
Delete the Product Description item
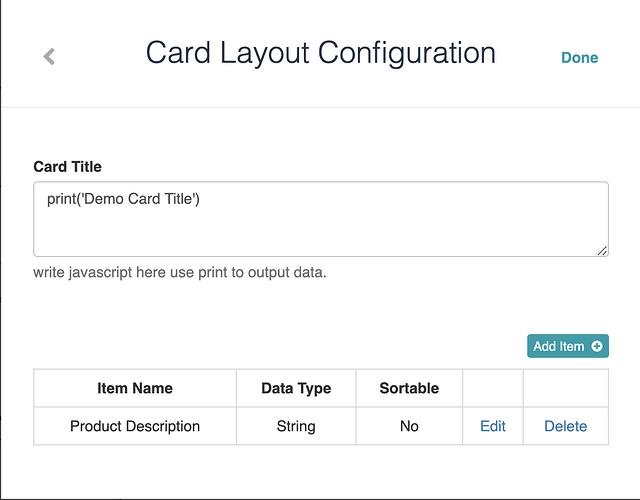tap(565, 426)
